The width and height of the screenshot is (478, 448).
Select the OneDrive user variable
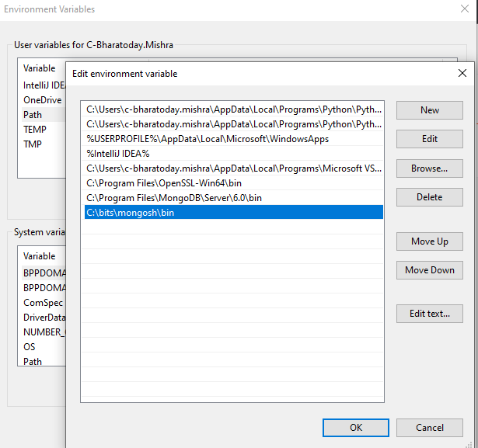coord(44,100)
